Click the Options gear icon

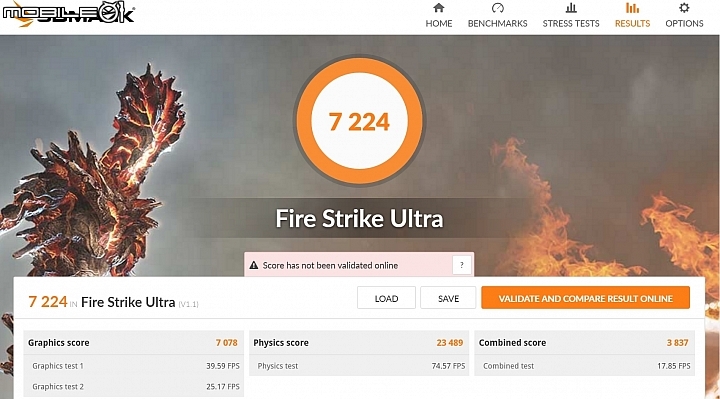tap(684, 8)
